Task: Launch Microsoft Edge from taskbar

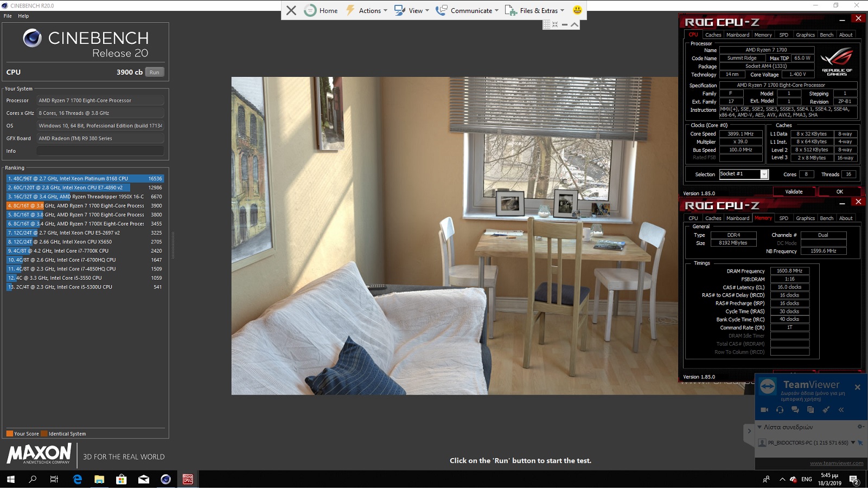Action: (x=77, y=479)
